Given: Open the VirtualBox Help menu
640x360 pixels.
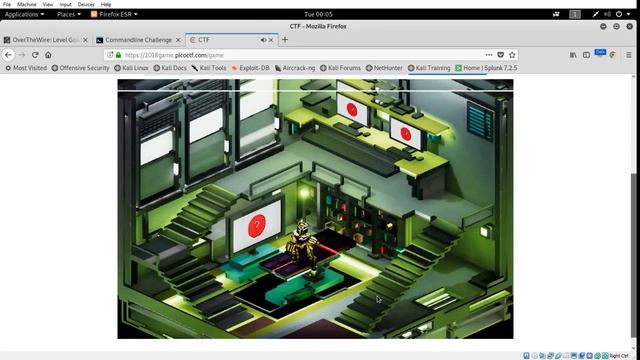Looking at the screenshot, I should [106, 4].
